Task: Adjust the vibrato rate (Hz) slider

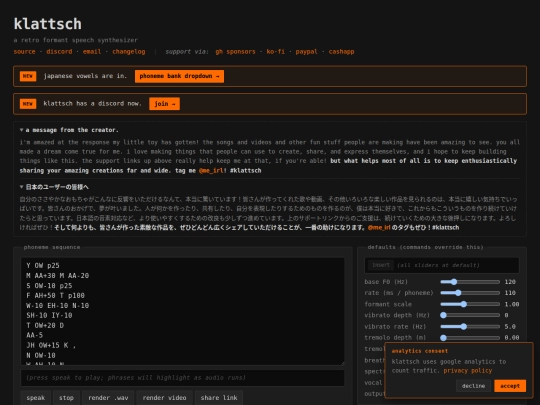Action: click(x=470, y=326)
